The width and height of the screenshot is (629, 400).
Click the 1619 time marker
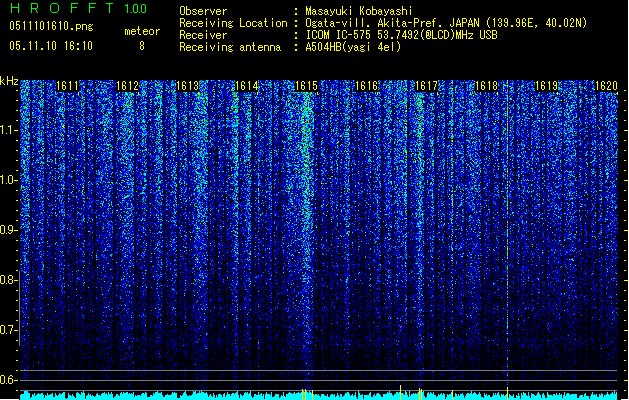pos(546,86)
